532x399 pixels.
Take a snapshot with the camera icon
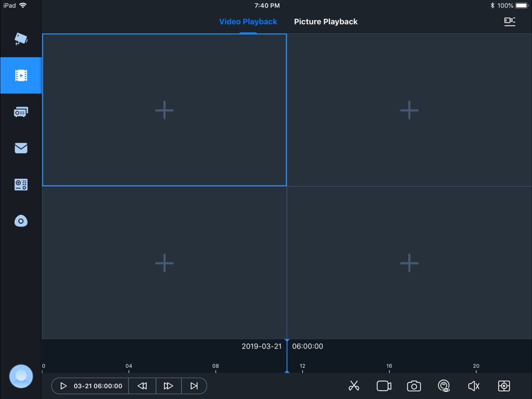pyautogui.click(x=414, y=385)
